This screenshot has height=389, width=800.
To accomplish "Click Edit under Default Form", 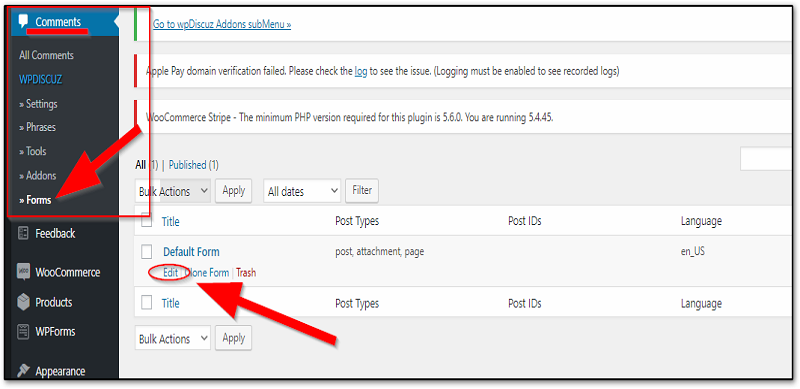I will coord(170,273).
